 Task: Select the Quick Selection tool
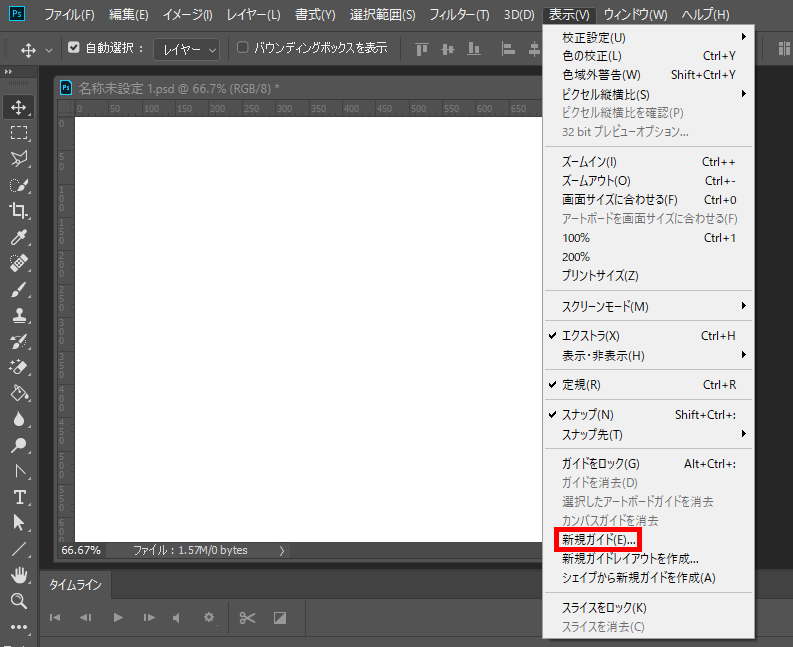click(19, 185)
